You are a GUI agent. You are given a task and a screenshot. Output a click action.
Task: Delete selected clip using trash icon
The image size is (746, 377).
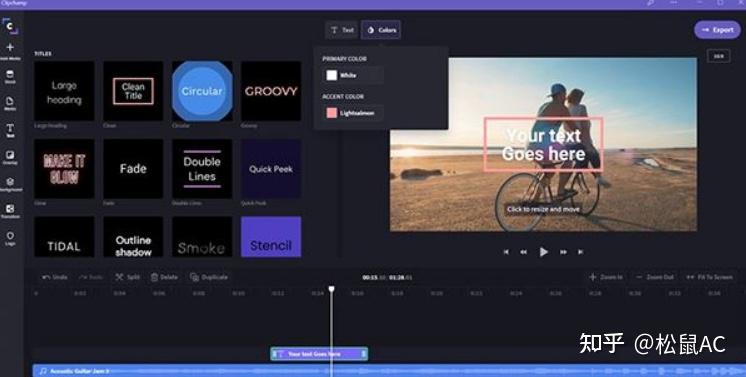[x=164, y=277]
